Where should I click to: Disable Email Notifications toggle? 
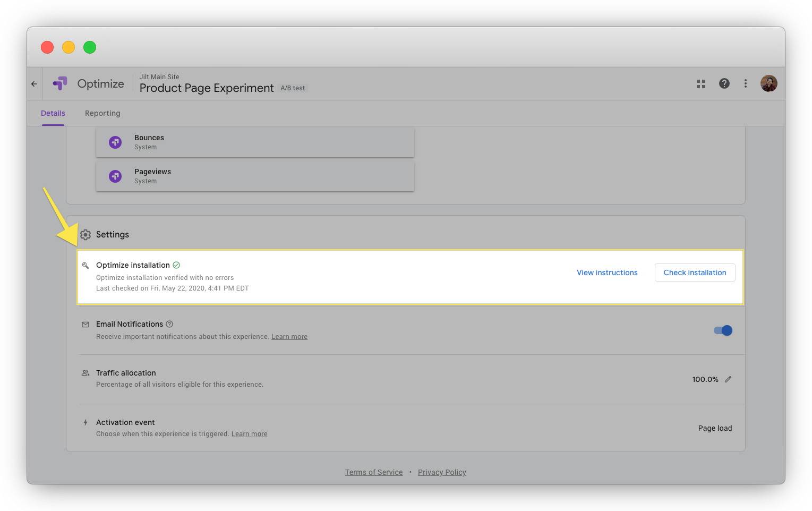coord(722,330)
